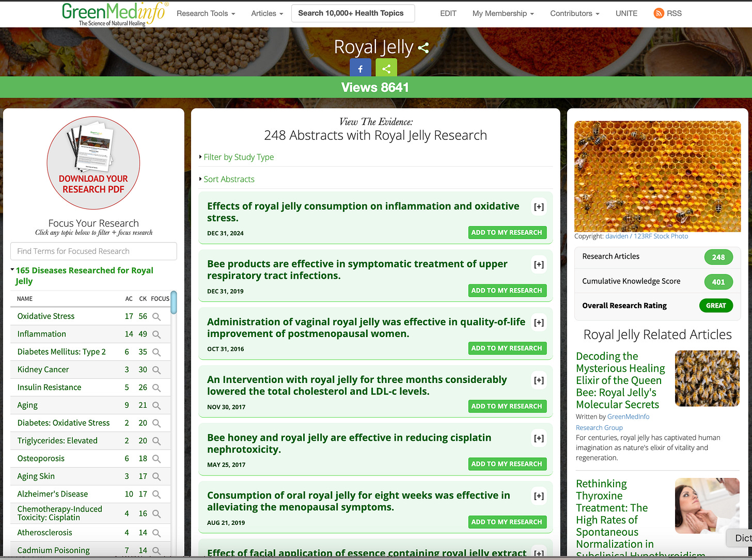
Task: Expand [+] for cisplatin nephrotoxicity abstract
Action: click(539, 438)
